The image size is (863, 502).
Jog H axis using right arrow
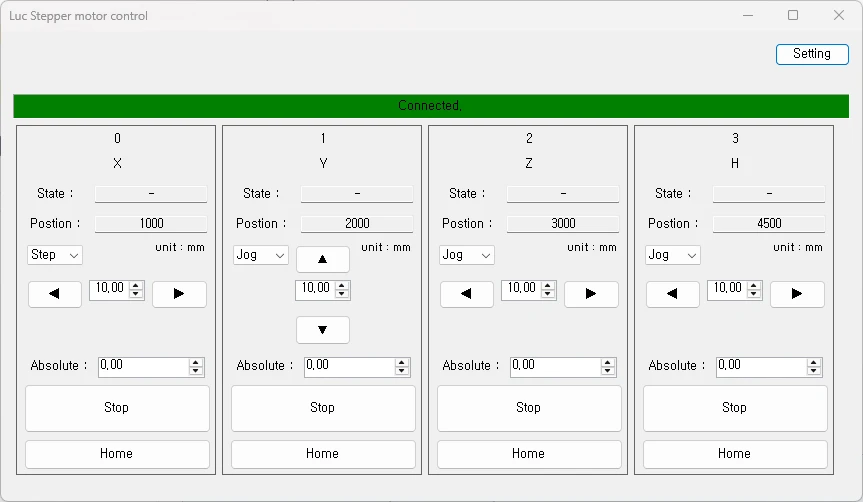797,294
